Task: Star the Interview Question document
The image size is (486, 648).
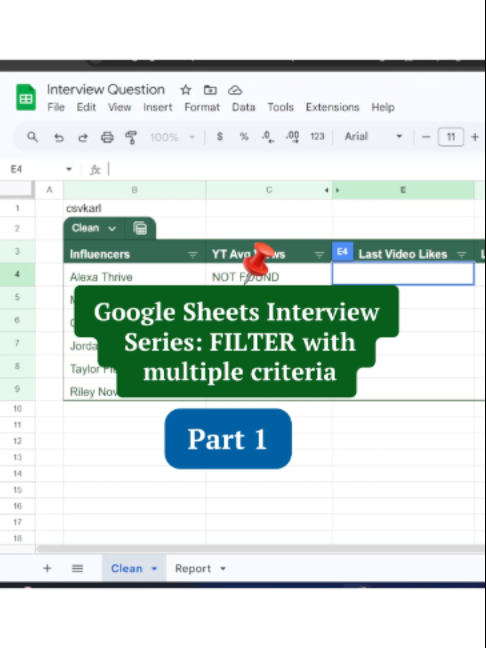Action: click(x=186, y=90)
